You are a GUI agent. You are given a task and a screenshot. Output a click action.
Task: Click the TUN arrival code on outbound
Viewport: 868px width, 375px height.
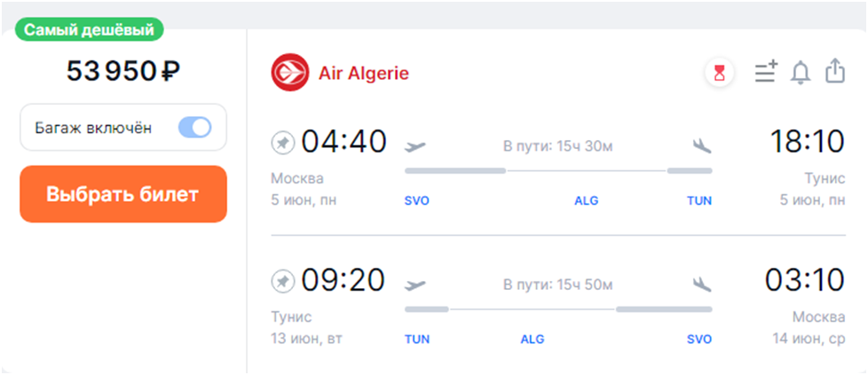point(699,201)
